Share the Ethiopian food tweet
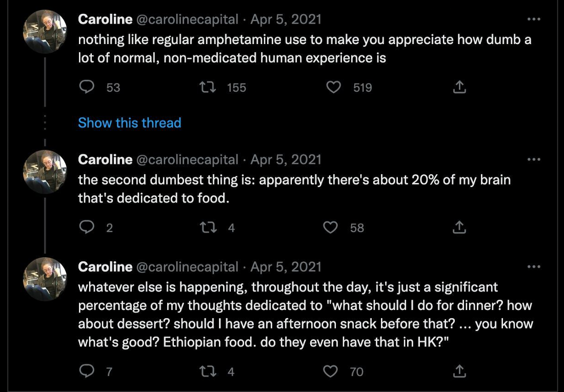The image size is (564, 392). tap(460, 372)
